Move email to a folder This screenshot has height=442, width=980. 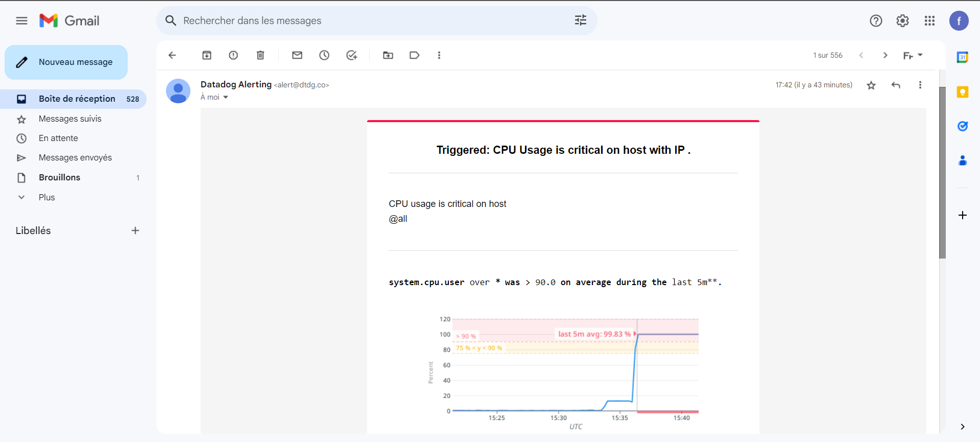pos(388,55)
